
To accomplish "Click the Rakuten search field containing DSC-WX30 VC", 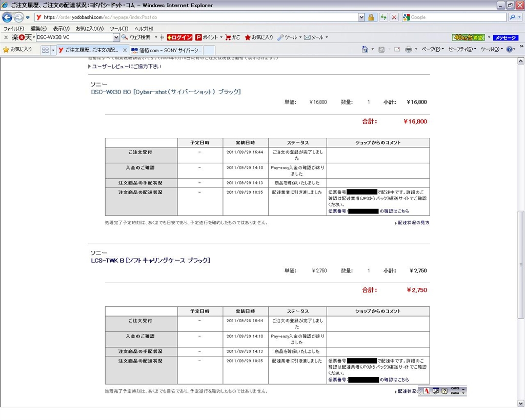I will (75, 37).
